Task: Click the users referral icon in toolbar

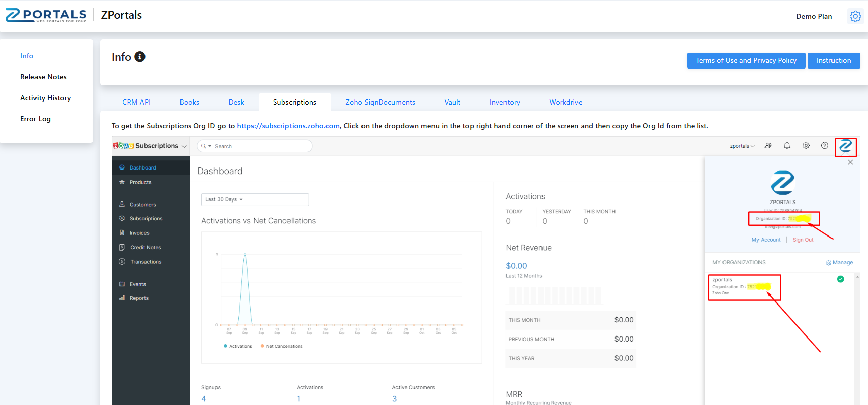Action: [768, 146]
